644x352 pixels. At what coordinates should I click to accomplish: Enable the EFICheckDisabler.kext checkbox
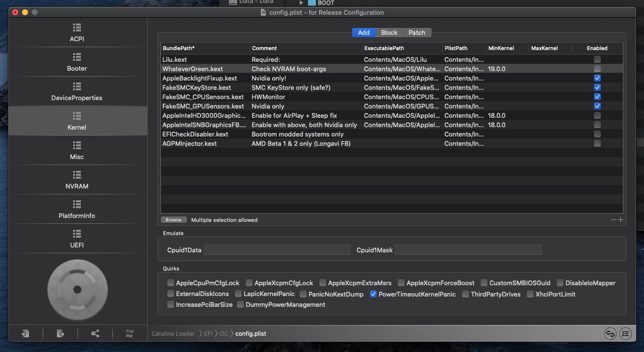click(x=597, y=134)
